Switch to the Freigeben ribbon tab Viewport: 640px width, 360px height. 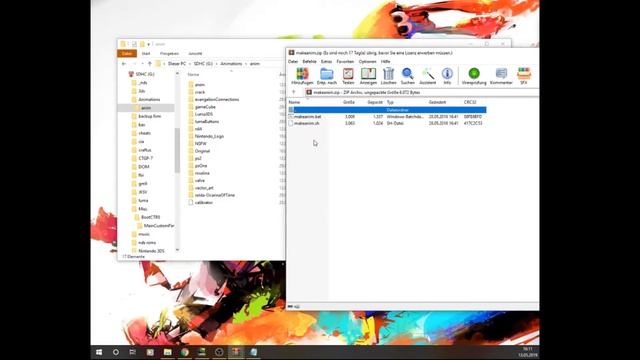click(169, 54)
